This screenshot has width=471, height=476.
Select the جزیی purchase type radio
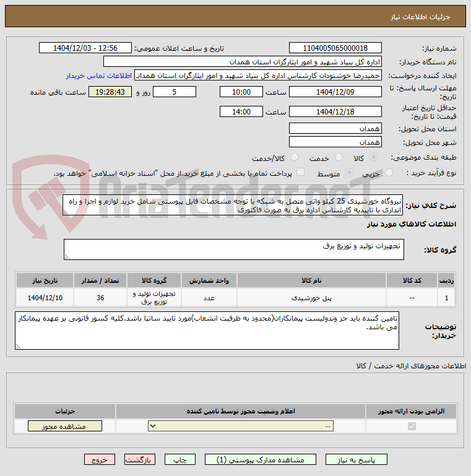coord(389,173)
